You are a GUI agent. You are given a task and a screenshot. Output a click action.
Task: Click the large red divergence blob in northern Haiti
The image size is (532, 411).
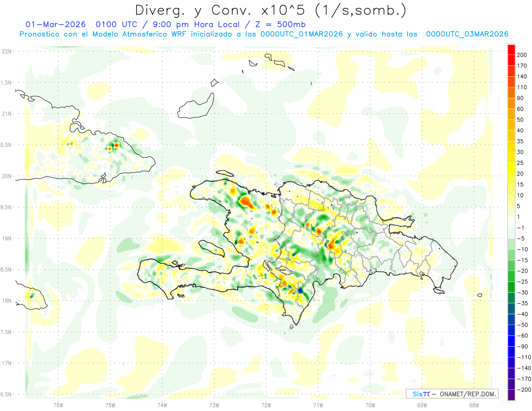(245, 203)
